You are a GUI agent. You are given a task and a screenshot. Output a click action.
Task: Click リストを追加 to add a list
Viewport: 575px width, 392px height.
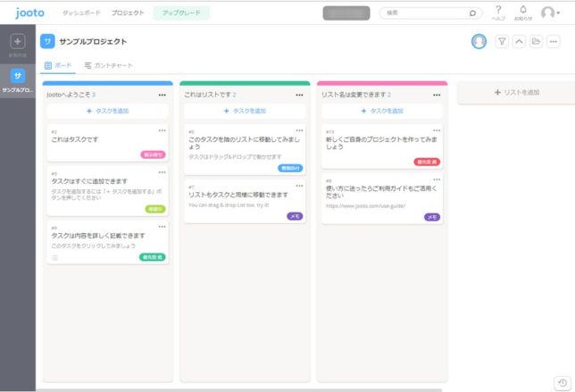(x=517, y=92)
